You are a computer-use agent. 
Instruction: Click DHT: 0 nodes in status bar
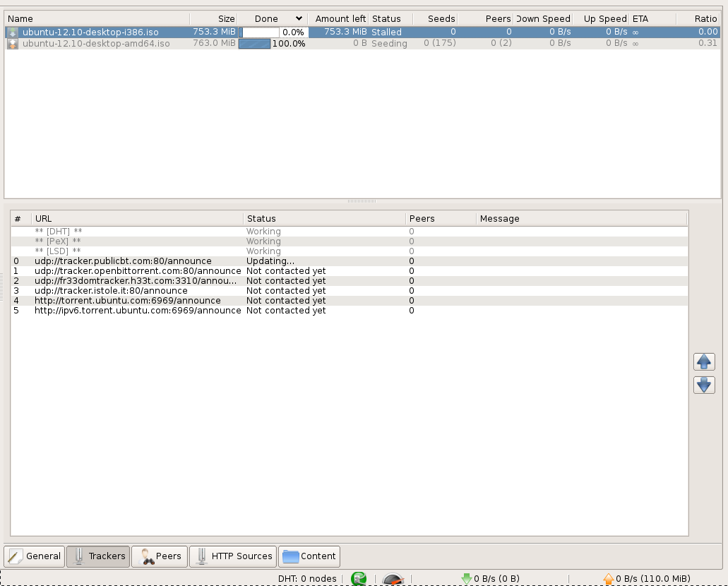click(x=307, y=579)
